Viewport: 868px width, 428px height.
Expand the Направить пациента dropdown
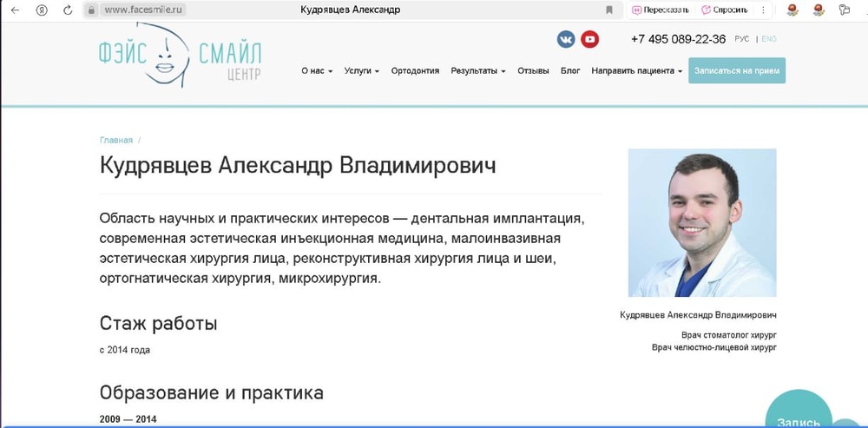click(636, 71)
